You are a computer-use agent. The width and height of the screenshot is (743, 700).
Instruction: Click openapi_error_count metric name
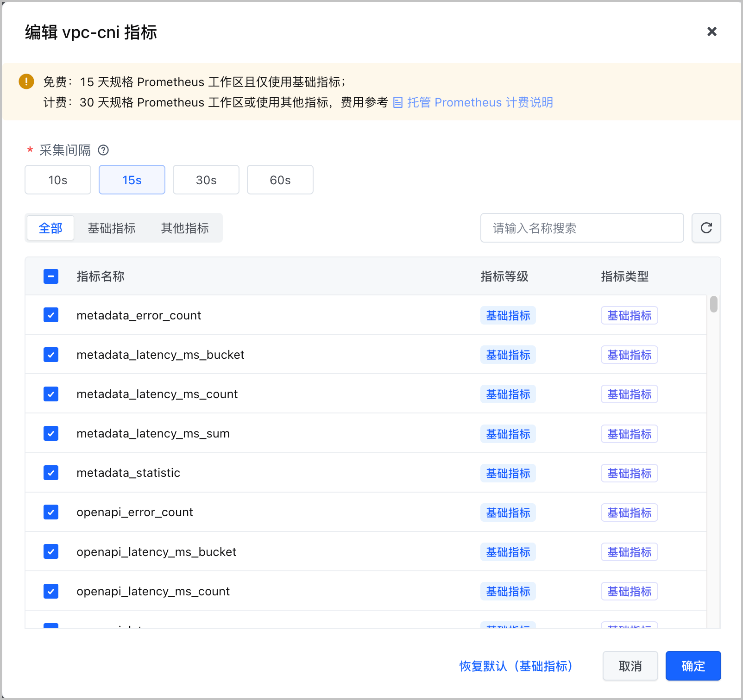click(x=135, y=512)
